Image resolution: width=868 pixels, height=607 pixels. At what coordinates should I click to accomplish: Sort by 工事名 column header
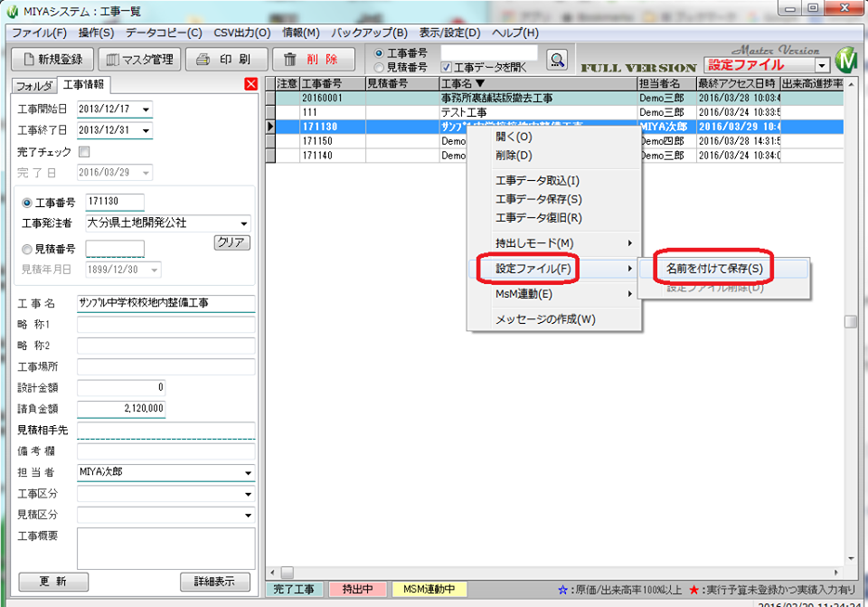tap(538, 83)
